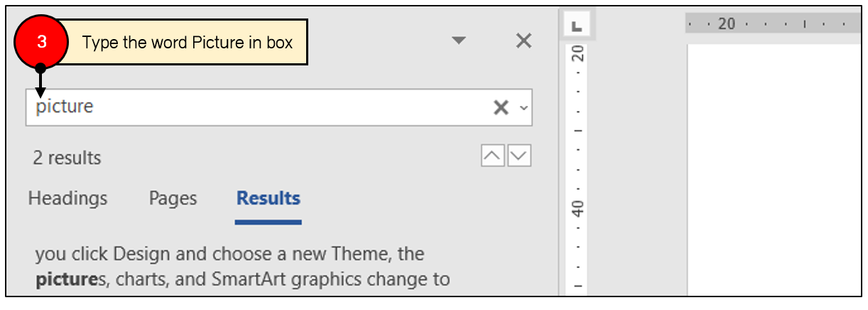Image resolution: width=868 pixels, height=310 pixels.
Task: Click the 2 results count label
Action: pos(67,158)
